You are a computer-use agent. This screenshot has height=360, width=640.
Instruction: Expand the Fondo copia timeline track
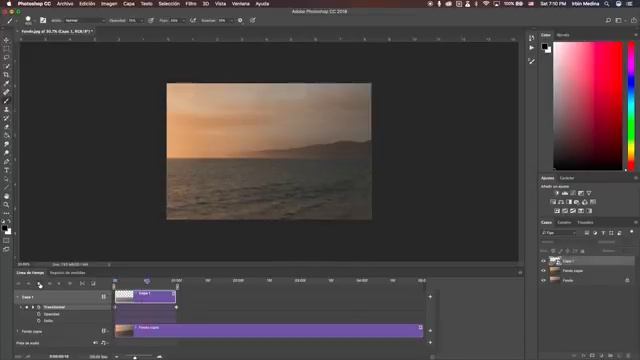click(18, 331)
